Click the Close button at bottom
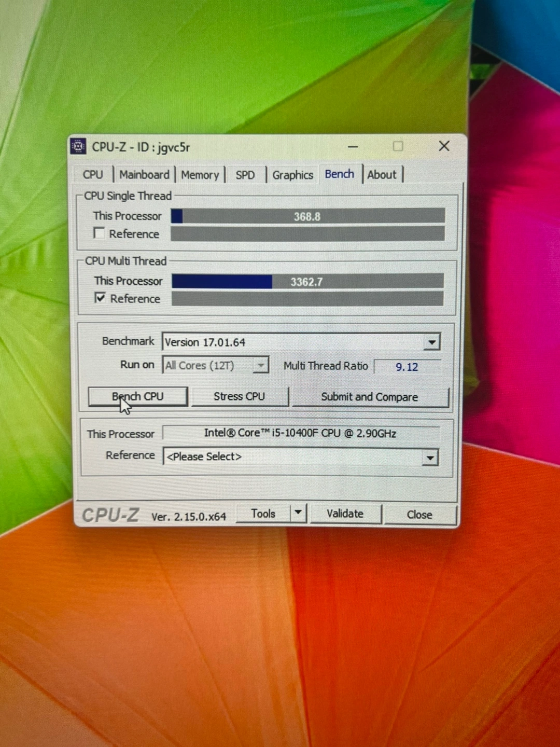The width and height of the screenshot is (560, 747). tap(419, 515)
